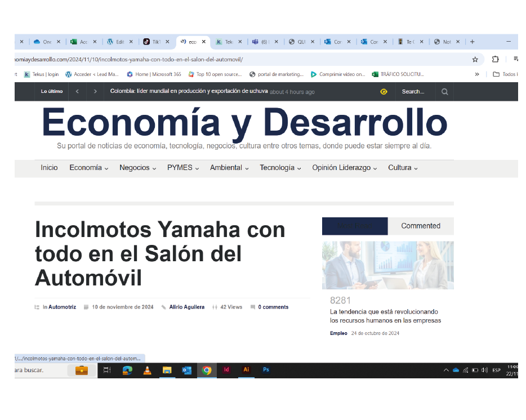Screen dimensions: 526x420
Task: Show previous headline in Lo último ticker
Action: click(x=77, y=91)
